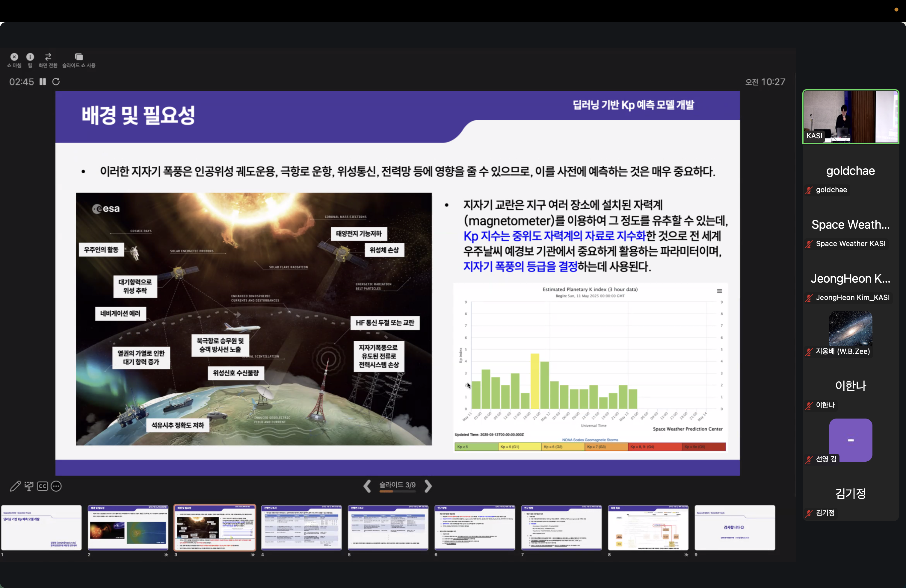The width and height of the screenshot is (906, 588).
Task: Go to the previous slide arrow
Action: [x=367, y=486]
